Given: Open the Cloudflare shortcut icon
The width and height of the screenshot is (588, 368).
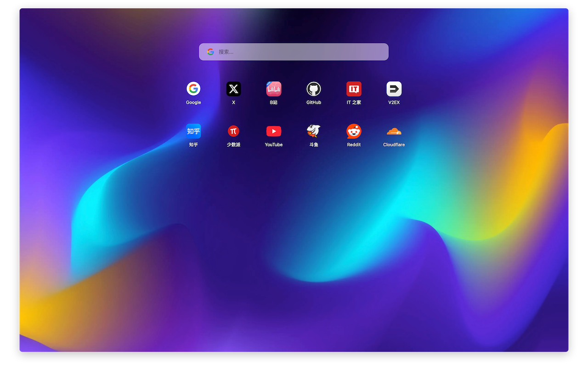Looking at the screenshot, I should tap(394, 131).
